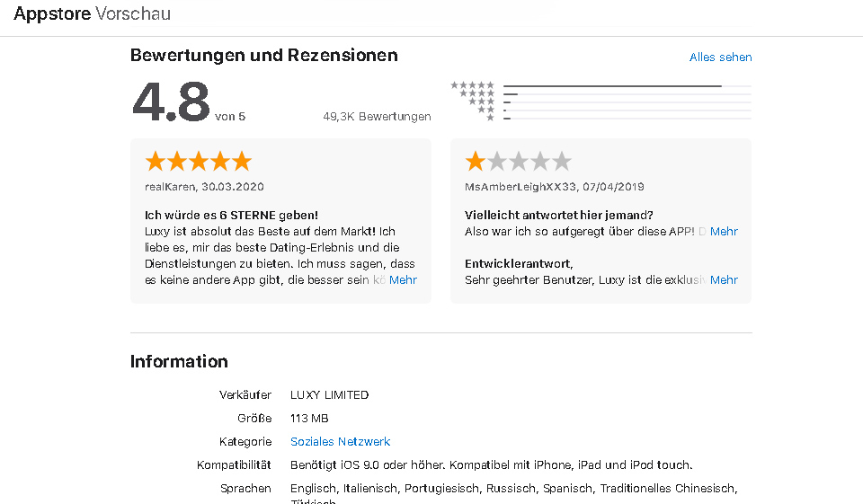Click the review title 'Vielleicht antwortet hier jemand?'
863x504 pixels.
coord(558,216)
